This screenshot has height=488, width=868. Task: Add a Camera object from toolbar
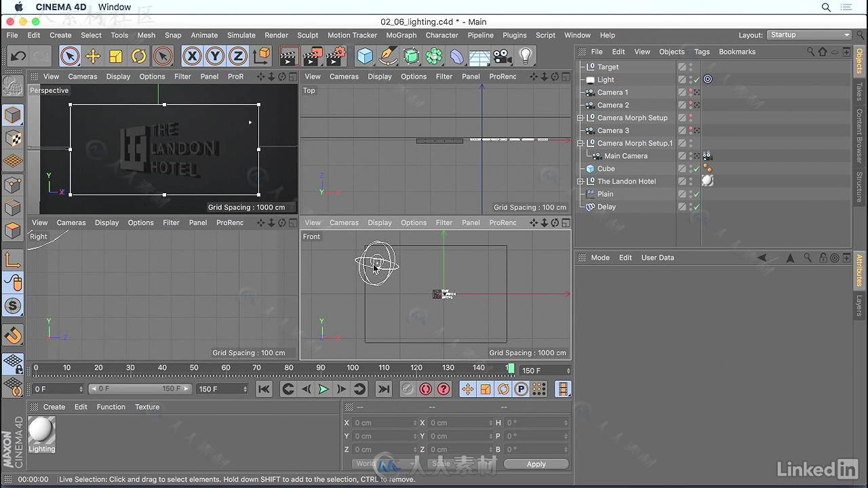tap(502, 56)
